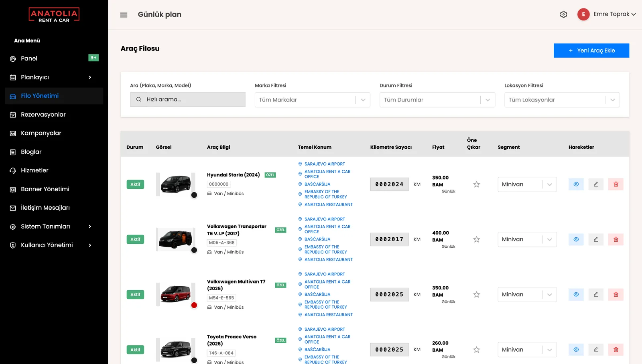Focus the Hızlı arama search field
Viewport: 642px width, 364px height.
click(x=187, y=99)
